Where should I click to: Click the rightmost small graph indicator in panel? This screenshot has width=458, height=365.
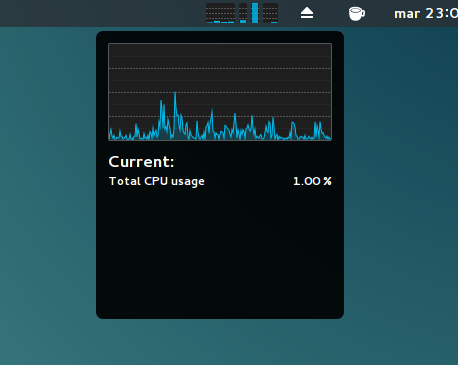click(x=270, y=13)
